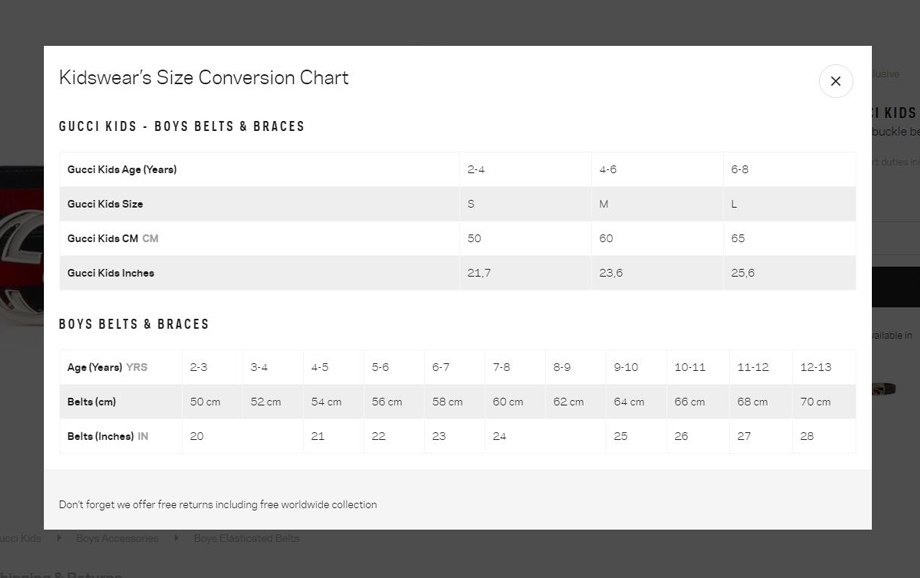Click the Gucci Kids Age (Years) row label
The height and width of the screenshot is (578, 920).
pyautogui.click(x=122, y=170)
